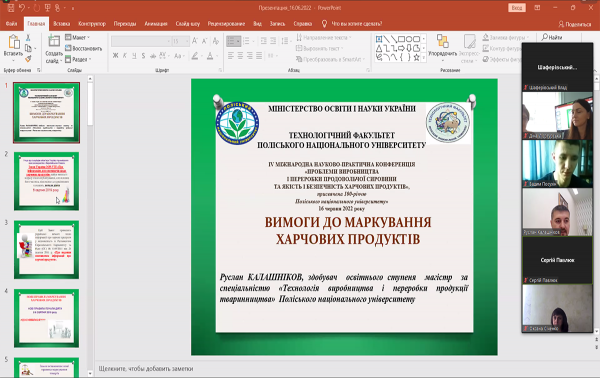The height and width of the screenshot is (378, 600).
Task: Click the Find (Найти) magnifier icon
Action: (545, 37)
